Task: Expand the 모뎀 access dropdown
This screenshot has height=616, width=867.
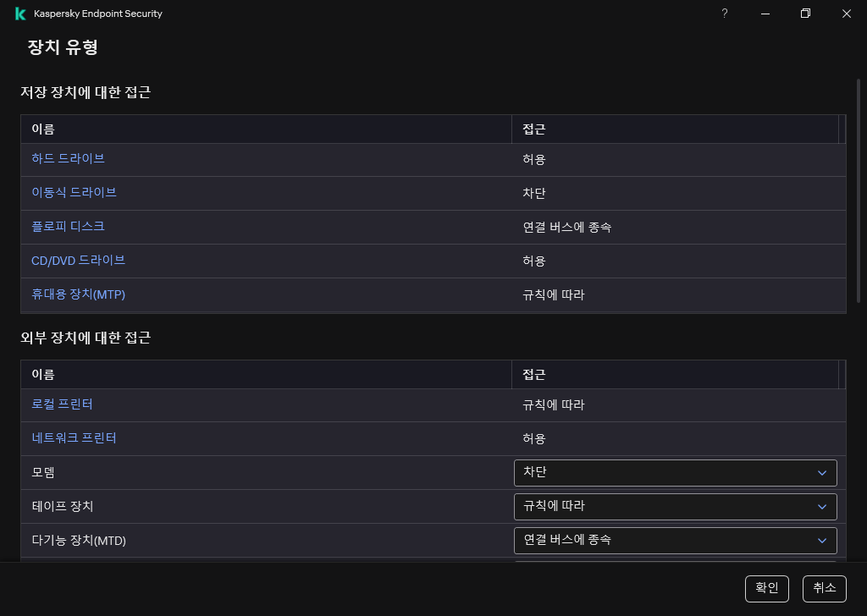Action: tap(675, 472)
